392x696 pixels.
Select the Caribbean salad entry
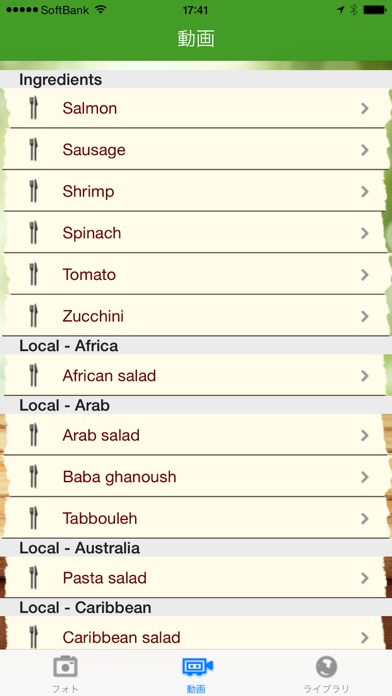196,635
